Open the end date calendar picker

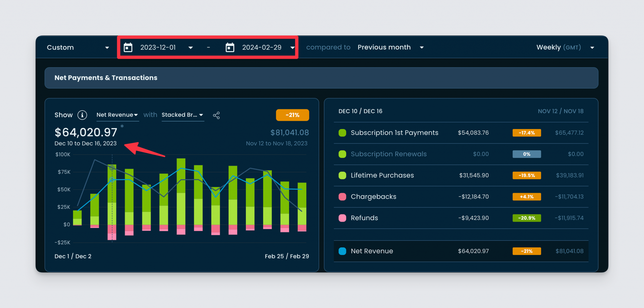[230, 47]
